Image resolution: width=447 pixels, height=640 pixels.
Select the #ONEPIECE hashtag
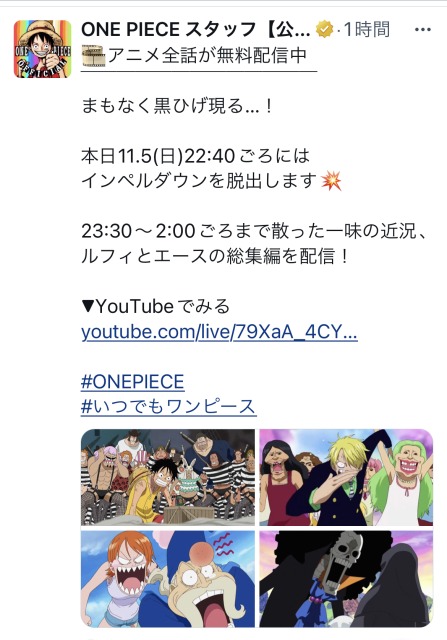(x=132, y=382)
